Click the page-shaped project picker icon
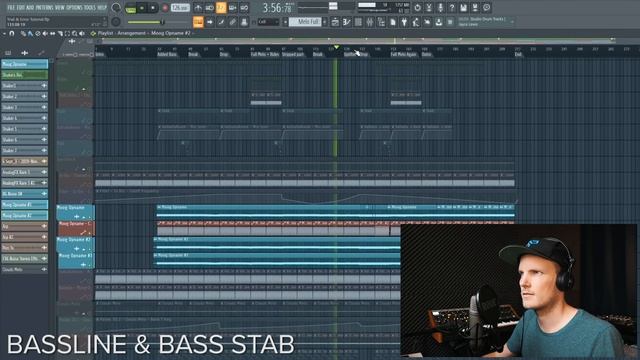The image size is (640, 360). [393, 22]
